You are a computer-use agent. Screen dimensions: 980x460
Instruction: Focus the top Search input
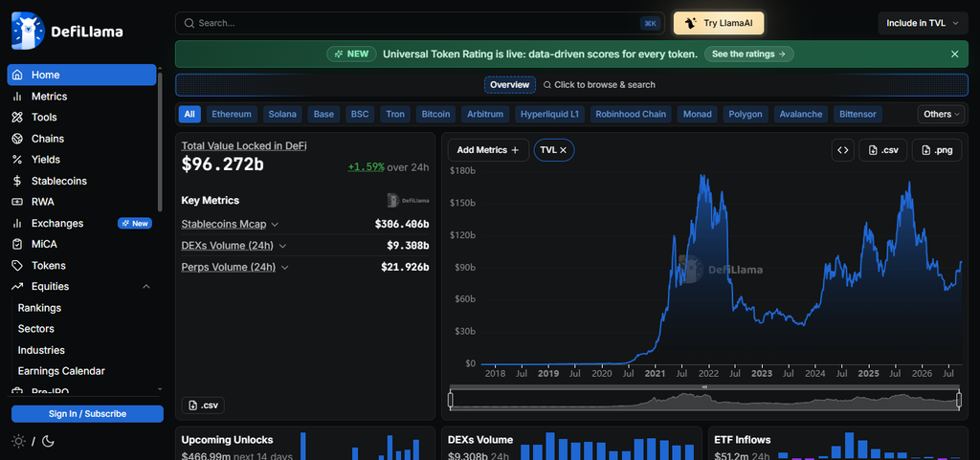click(x=420, y=23)
